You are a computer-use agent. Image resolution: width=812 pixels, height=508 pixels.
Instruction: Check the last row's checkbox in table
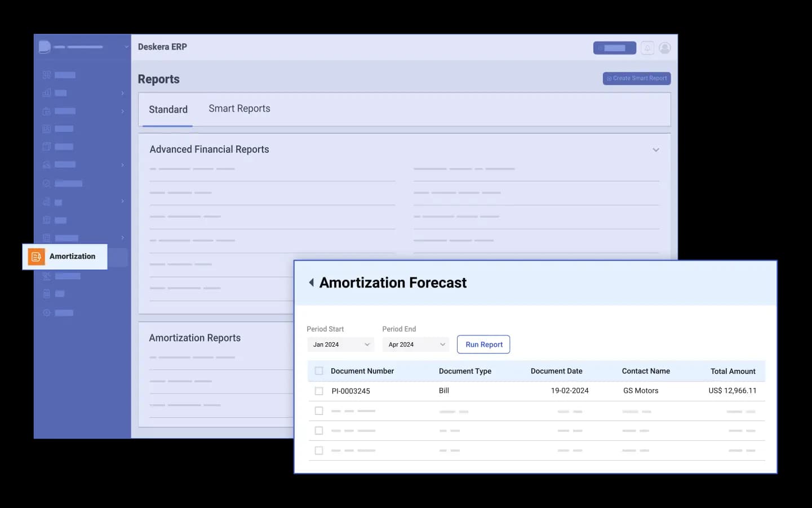(x=319, y=450)
